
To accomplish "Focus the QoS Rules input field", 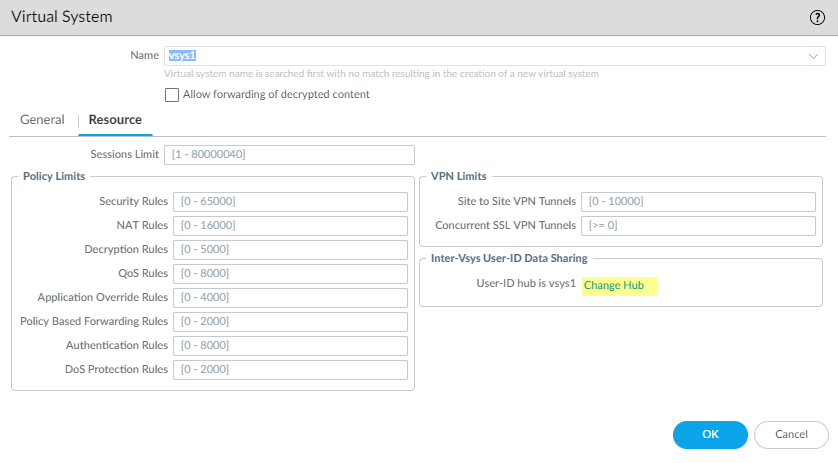I will pos(290,274).
